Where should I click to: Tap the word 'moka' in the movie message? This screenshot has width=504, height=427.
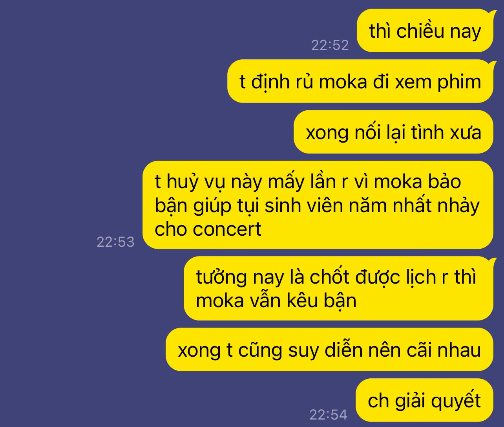[342, 82]
